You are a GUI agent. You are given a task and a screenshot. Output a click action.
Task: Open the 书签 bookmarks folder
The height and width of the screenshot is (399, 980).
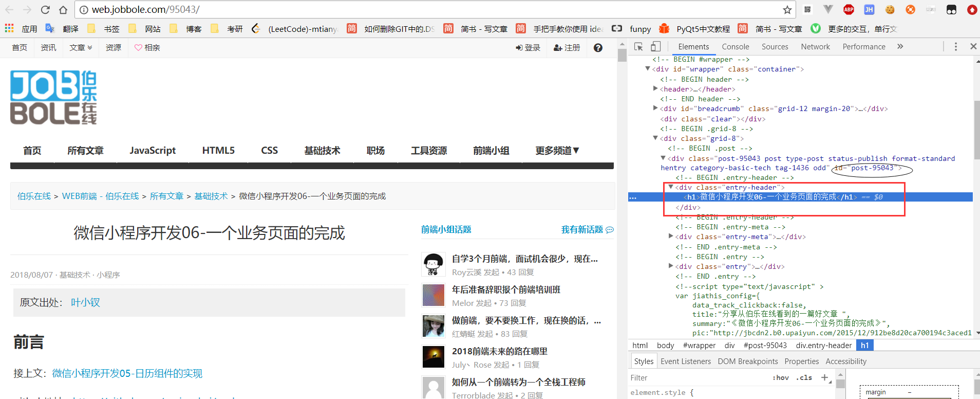click(103, 29)
